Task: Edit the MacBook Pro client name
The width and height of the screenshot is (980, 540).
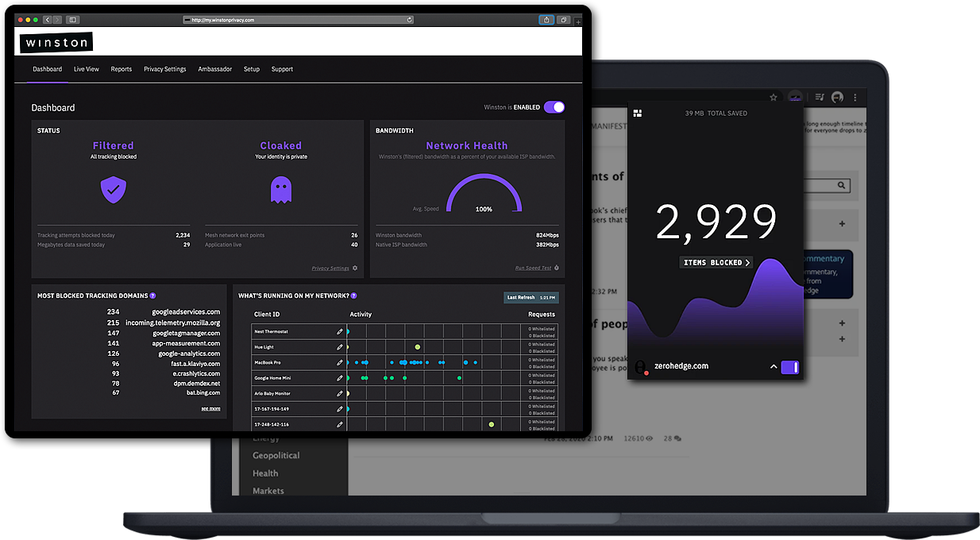Action: click(x=340, y=362)
